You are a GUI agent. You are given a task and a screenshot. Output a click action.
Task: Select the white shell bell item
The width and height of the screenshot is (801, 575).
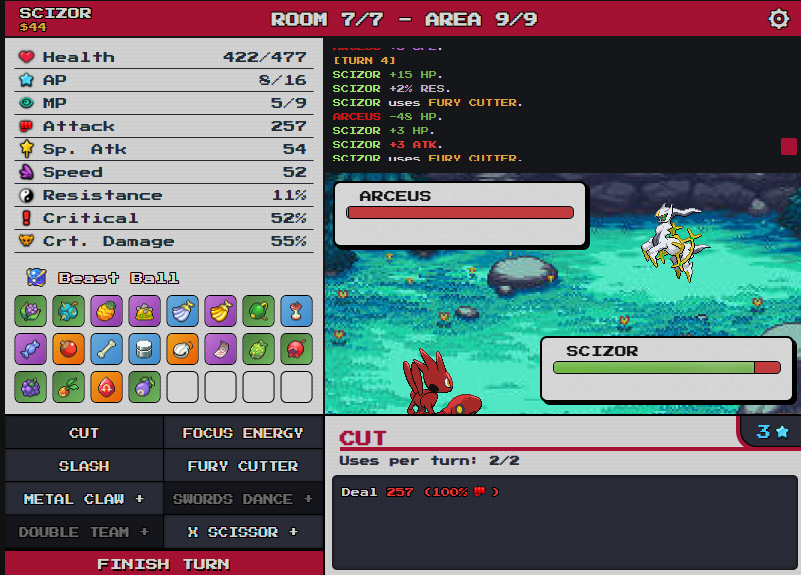coord(182,349)
